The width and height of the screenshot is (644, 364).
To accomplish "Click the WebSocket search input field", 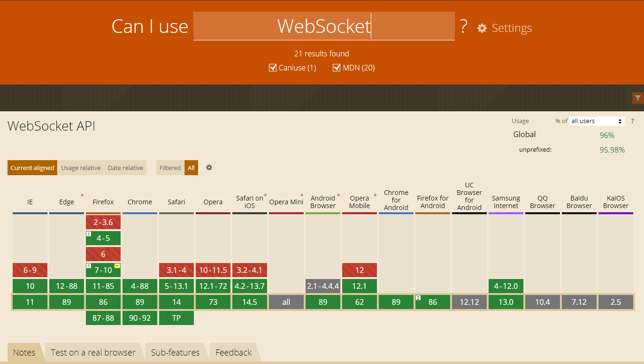I will (x=324, y=26).
